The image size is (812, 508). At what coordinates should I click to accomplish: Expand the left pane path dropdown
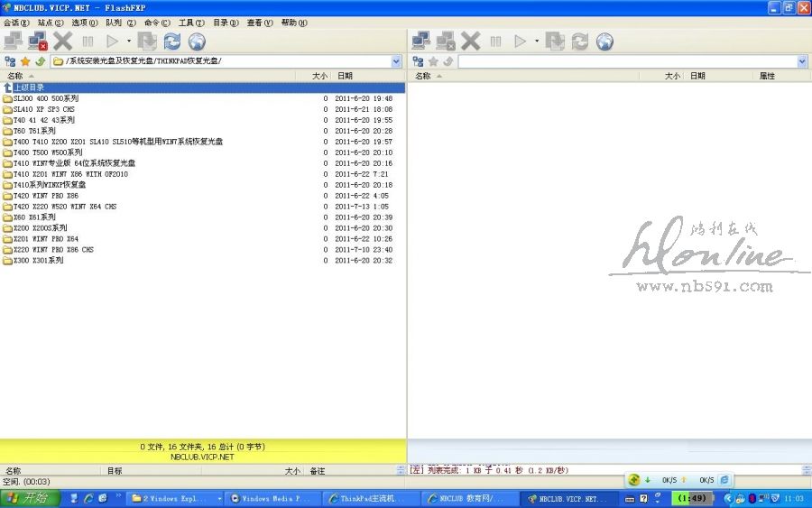pyautogui.click(x=396, y=61)
